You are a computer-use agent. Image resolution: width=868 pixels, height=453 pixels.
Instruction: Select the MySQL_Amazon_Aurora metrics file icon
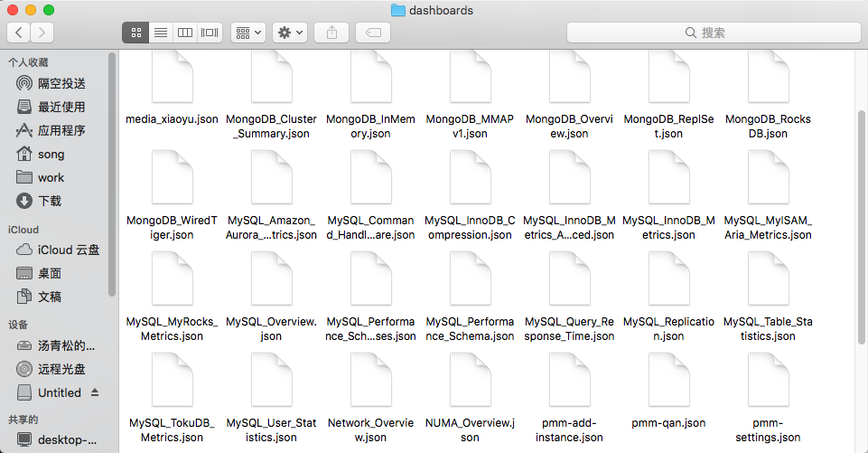[x=271, y=177]
